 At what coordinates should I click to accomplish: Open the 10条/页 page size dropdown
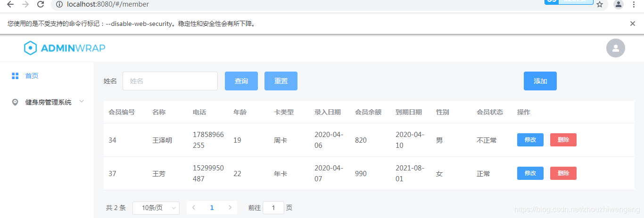pyautogui.click(x=156, y=208)
